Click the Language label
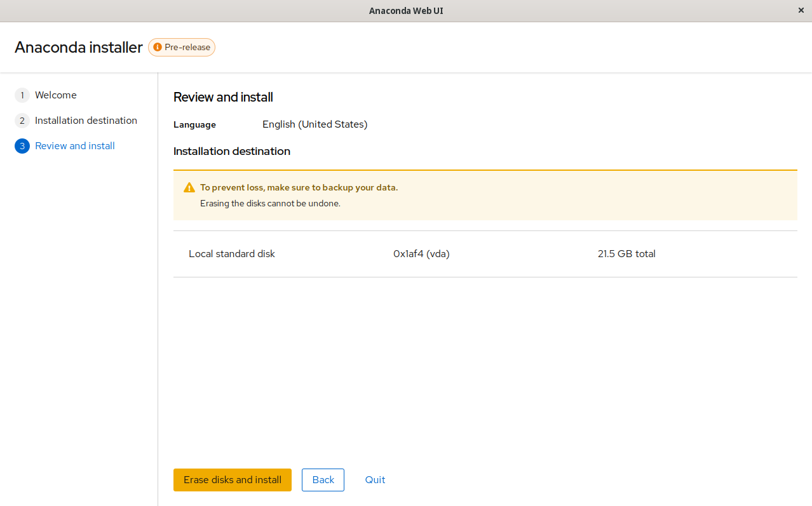This screenshot has width=812, height=506. (x=194, y=125)
